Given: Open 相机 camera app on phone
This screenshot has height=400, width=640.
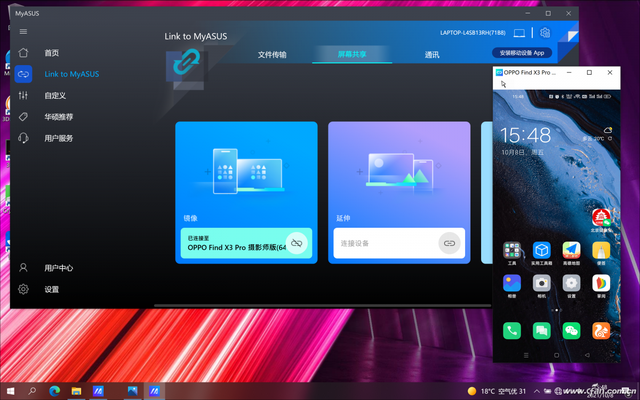Looking at the screenshot, I should pyautogui.click(x=542, y=283).
